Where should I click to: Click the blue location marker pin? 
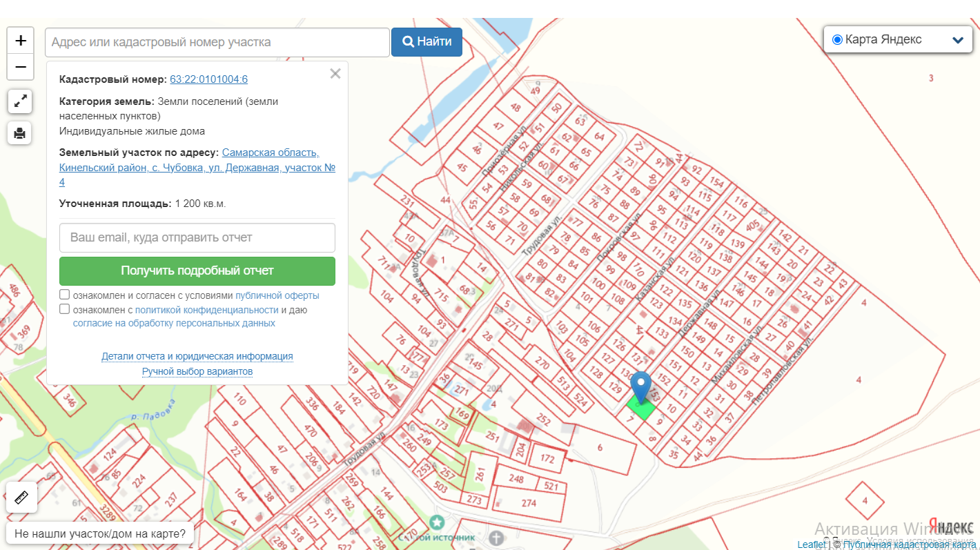(642, 386)
